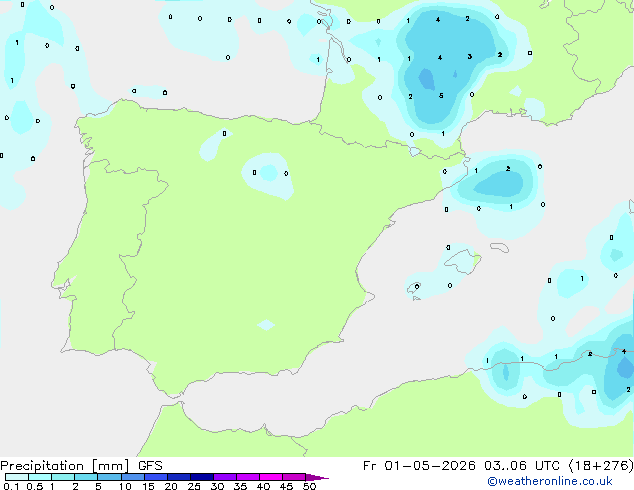Screen dimensions: 634x490
Task: Click the '3' rainfall value over France
Action: [x=469, y=57]
